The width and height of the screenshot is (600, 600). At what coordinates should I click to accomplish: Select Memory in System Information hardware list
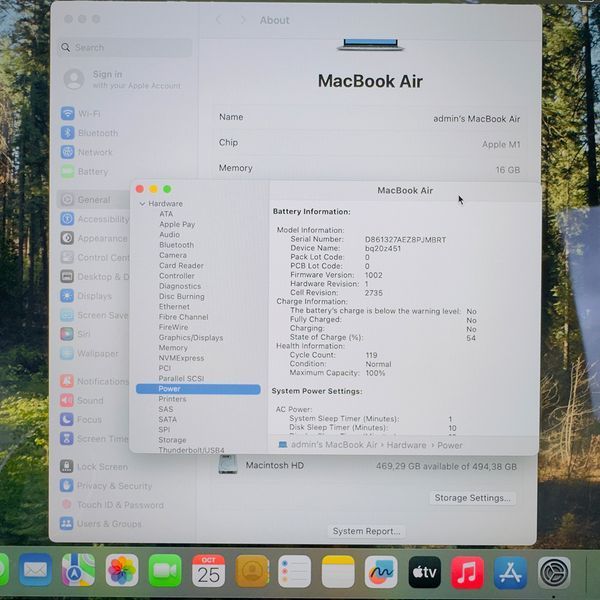point(173,347)
